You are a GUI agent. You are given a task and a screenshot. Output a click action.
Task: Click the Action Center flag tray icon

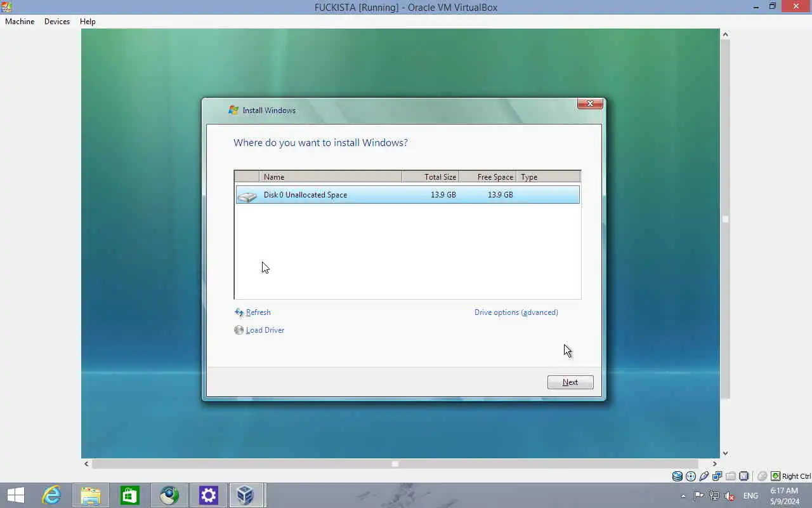point(698,496)
